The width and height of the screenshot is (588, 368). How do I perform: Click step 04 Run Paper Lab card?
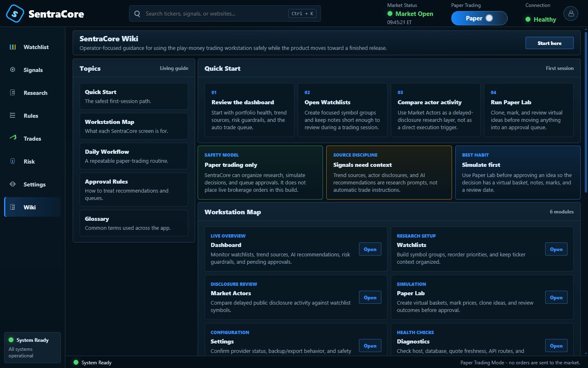pyautogui.click(x=529, y=110)
